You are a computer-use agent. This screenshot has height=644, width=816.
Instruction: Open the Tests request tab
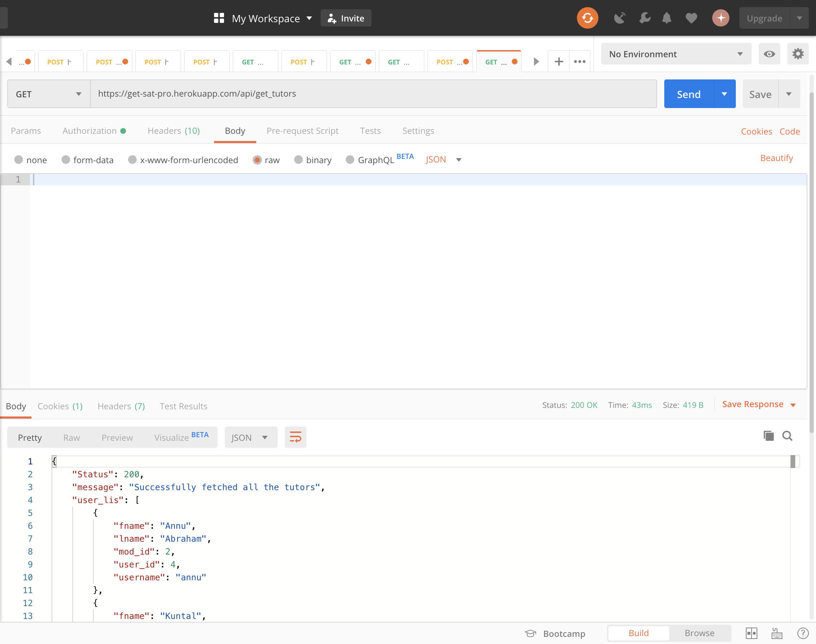tap(370, 131)
